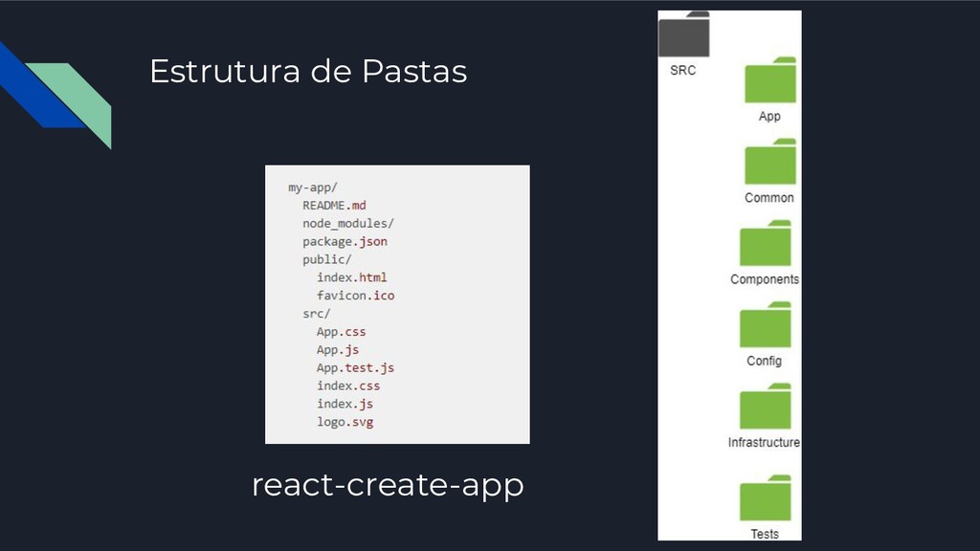Screen dimensions: 980x551
Task: Open the green Tests folder icon
Action: 765,497
